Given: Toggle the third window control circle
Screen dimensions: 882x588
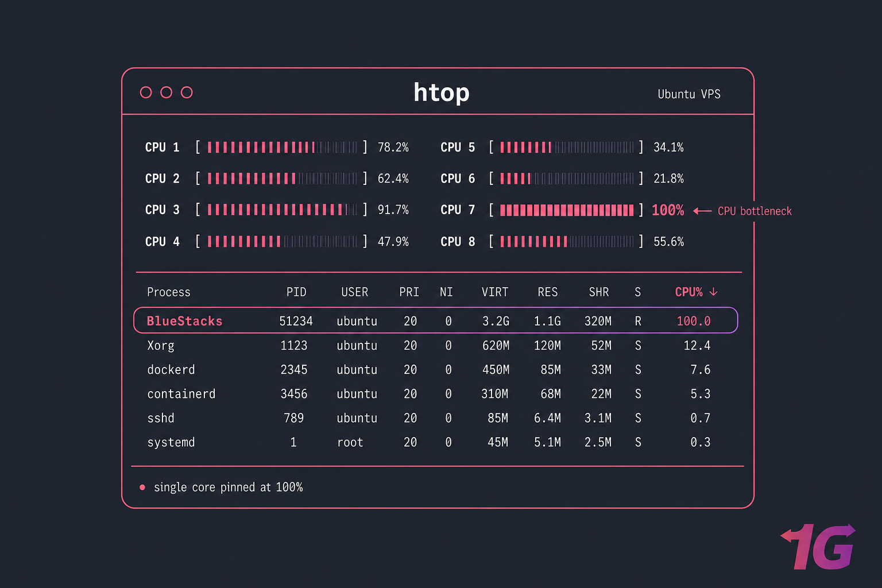Looking at the screenshot, I should [x=186, y=92].
